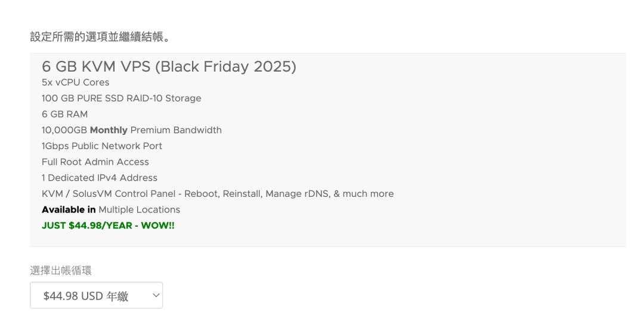Click the bold Monthly word in bandwidth line
This screenshot has width=644, height=315.
[109, 130]
